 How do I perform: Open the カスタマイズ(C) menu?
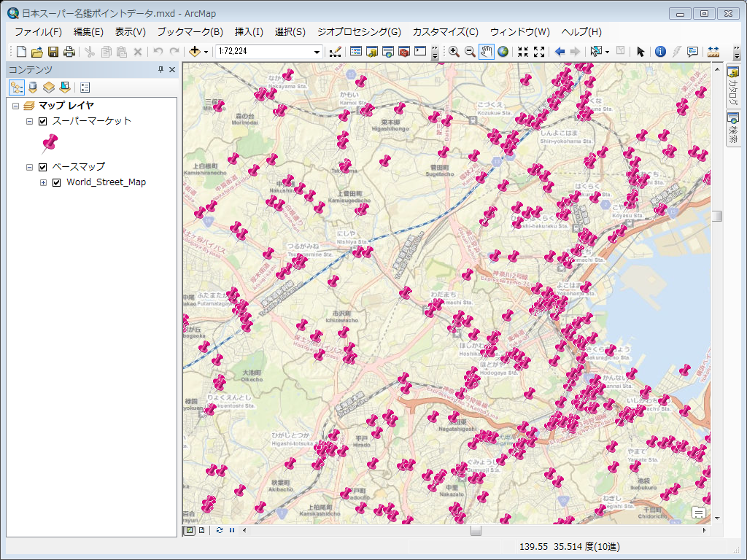point(446,32)
